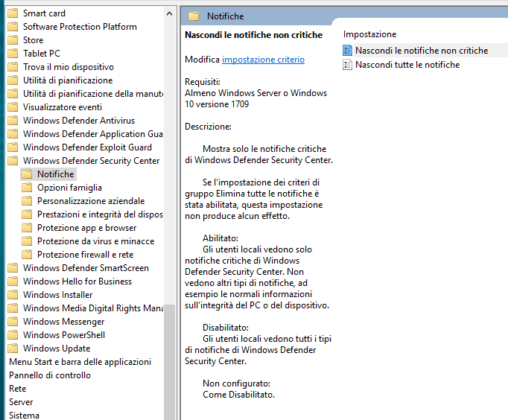
Task: Click the Opzioni famiglia folder icon
Action: pyautogui.click(x=27, y=188)
